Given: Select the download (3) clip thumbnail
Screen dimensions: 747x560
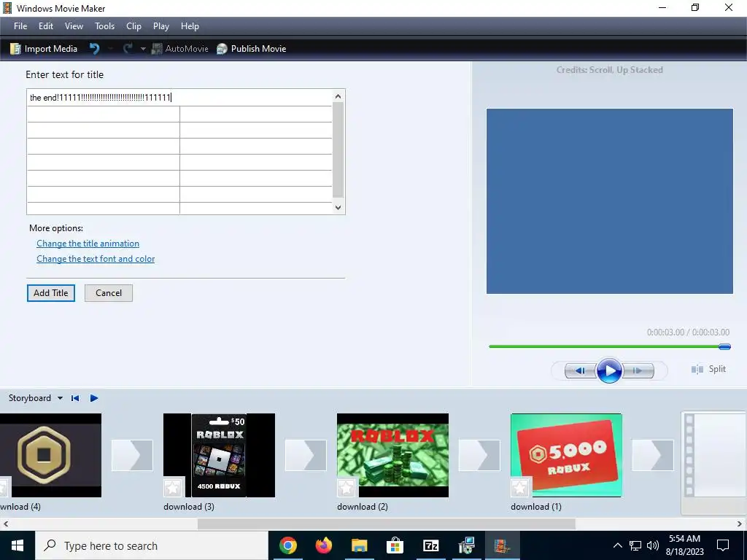Looking at the screenshot, I should pyautogui.click(x=219, y=455).
